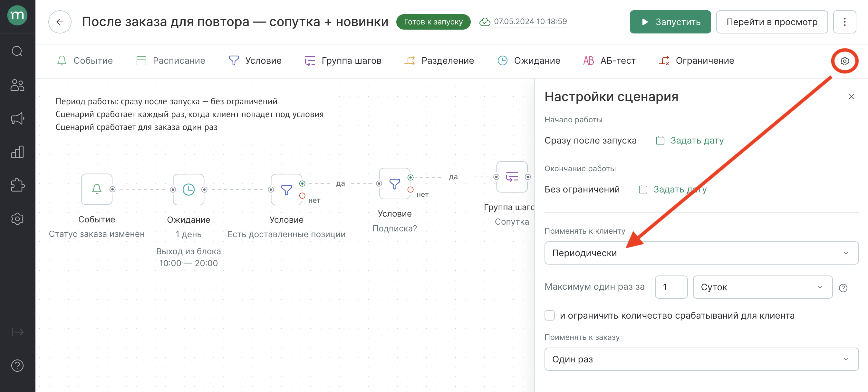Image resolution: width=868 pixels, height=392 pixels.
Task: Select the Ожидание clock block on canvas
Action: point(188,189)
